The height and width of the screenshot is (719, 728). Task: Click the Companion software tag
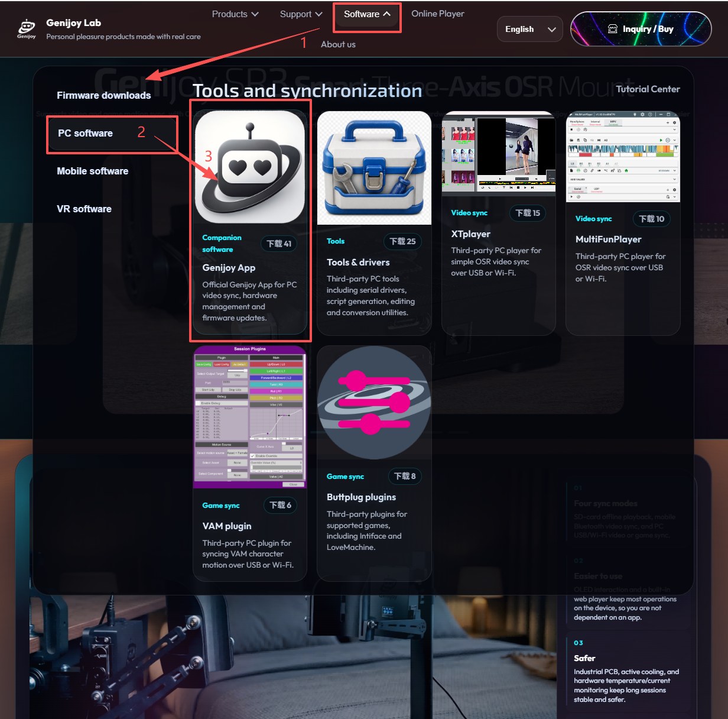(222, 244)
